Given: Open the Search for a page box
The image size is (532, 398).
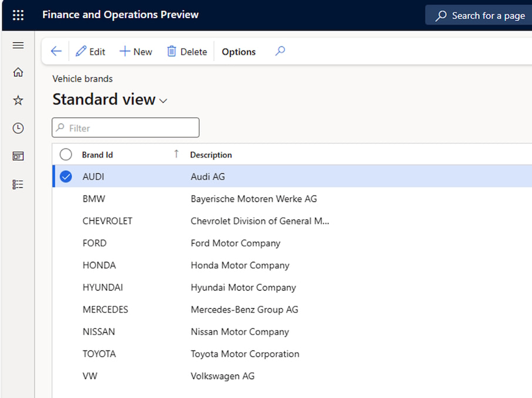Looking at the screenshot, I should tap(480, 16).
